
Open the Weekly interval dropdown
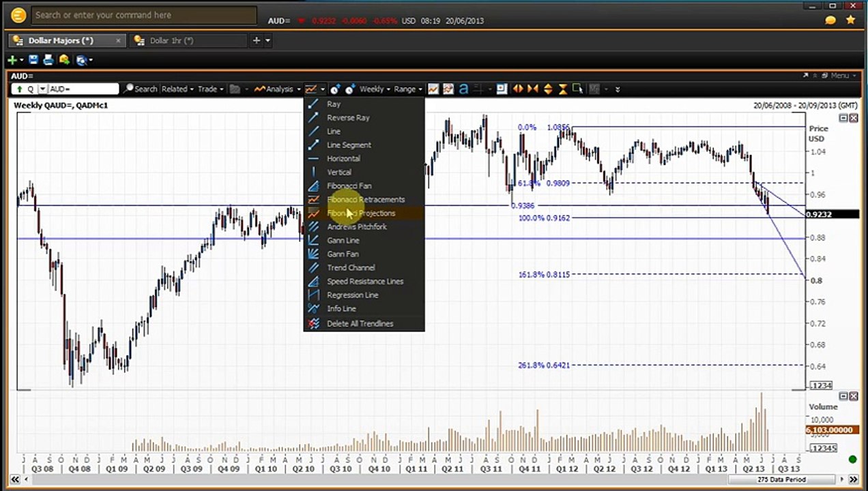[375, 89]
